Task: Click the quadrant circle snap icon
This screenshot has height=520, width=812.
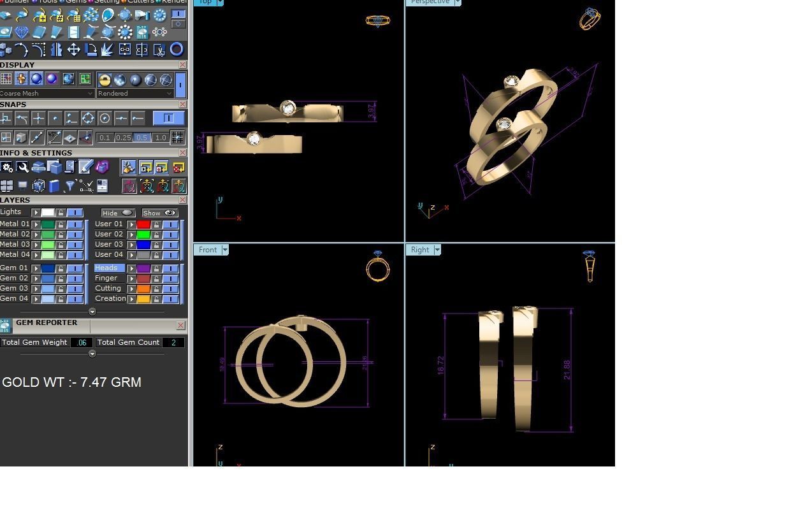Action: [88, 118]
